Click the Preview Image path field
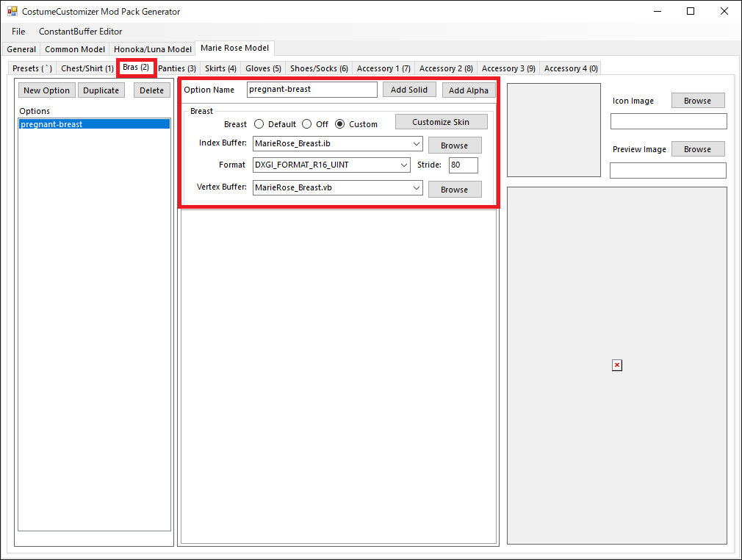The width and height of the screenshot is (742, 560). coord(669,170)
